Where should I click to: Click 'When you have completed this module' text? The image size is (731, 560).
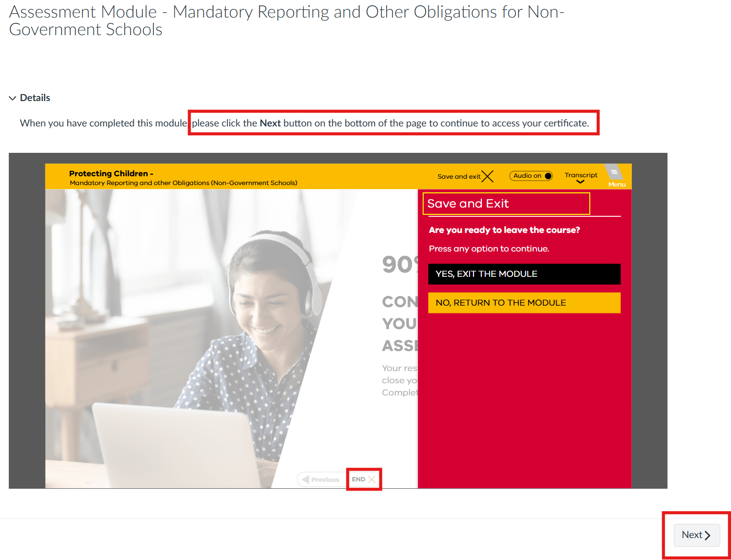[x=103, y=123]
